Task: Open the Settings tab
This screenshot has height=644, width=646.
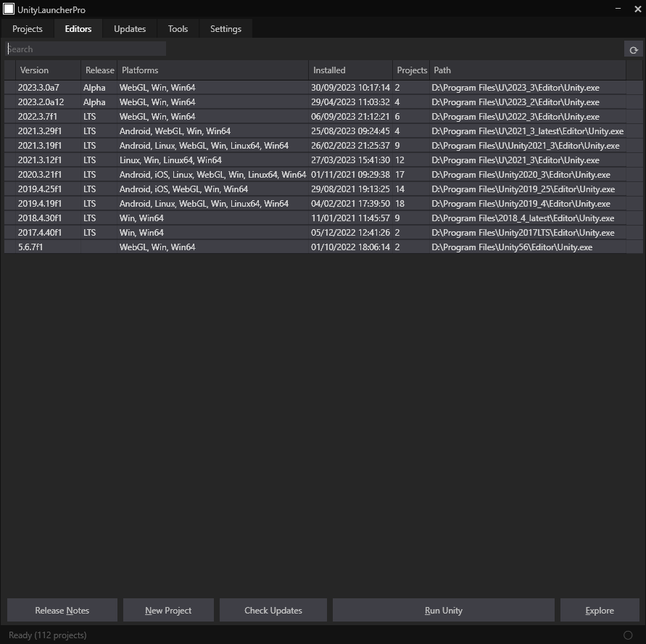Action: pyautogui.click(x=225, y=29)
